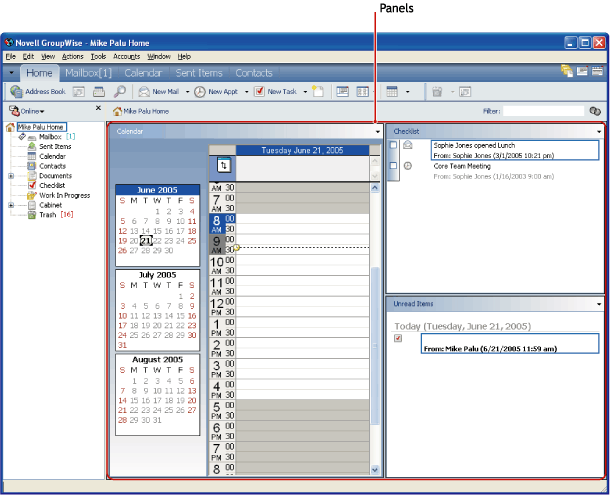Click the calendar vertical scrollbar thumb
This screenshot has width=610, height=495.
click(x=375, y=346)
